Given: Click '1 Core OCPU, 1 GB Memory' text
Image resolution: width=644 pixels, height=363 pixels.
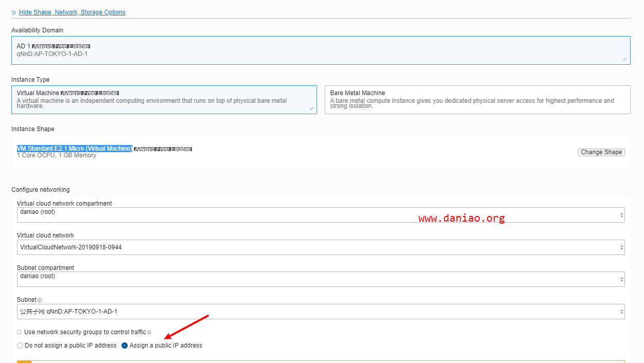Looking at the screenshot, I should (57, 155).
